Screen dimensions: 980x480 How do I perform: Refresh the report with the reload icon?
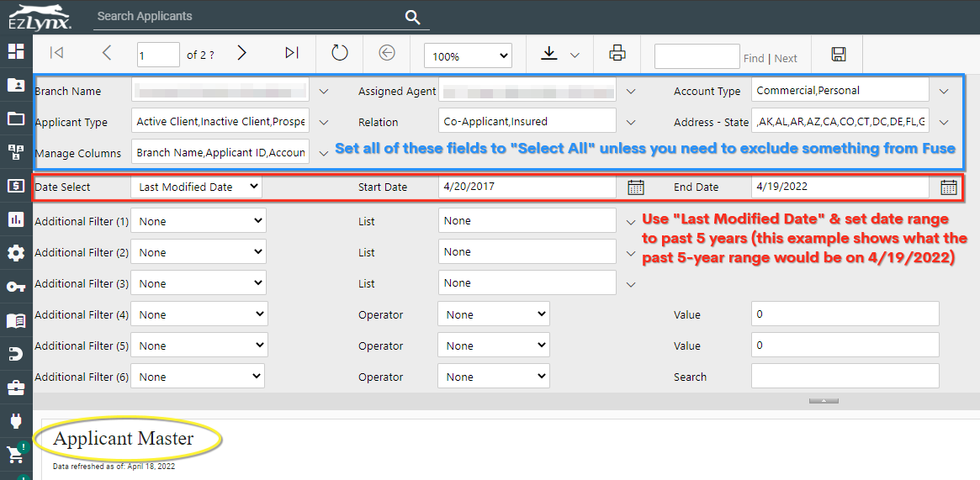coord(340,53)
